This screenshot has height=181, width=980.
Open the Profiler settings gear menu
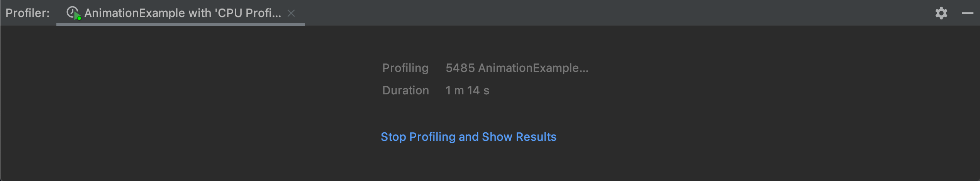[x=941, y=13]
